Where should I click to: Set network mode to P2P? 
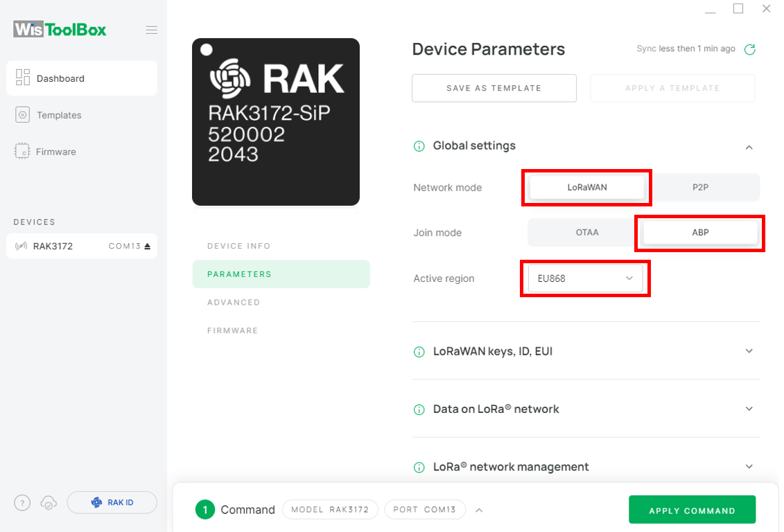coord(701,187)
